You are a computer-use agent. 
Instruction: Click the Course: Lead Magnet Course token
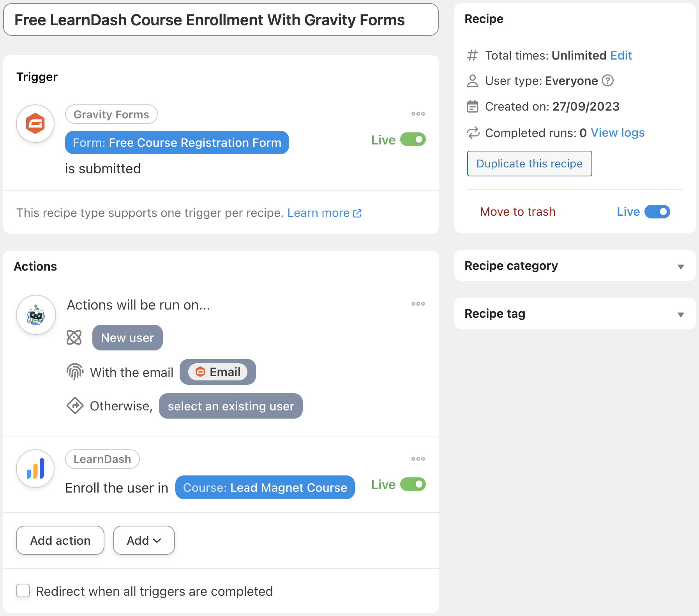click(x=265, y=488)
